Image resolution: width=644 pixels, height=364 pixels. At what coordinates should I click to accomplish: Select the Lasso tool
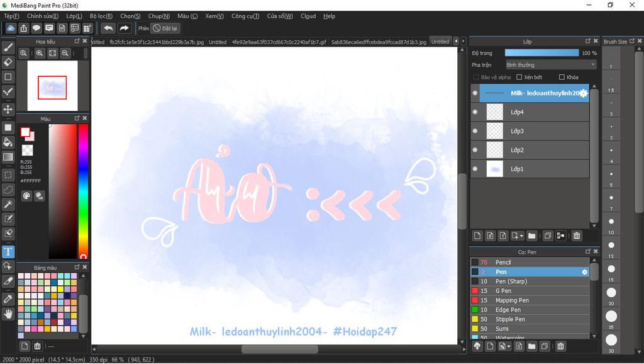click(x=8, y=190)
